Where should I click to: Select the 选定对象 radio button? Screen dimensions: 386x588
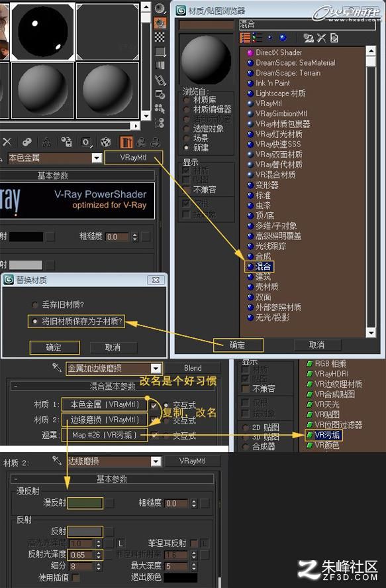(x=186, y=129)
